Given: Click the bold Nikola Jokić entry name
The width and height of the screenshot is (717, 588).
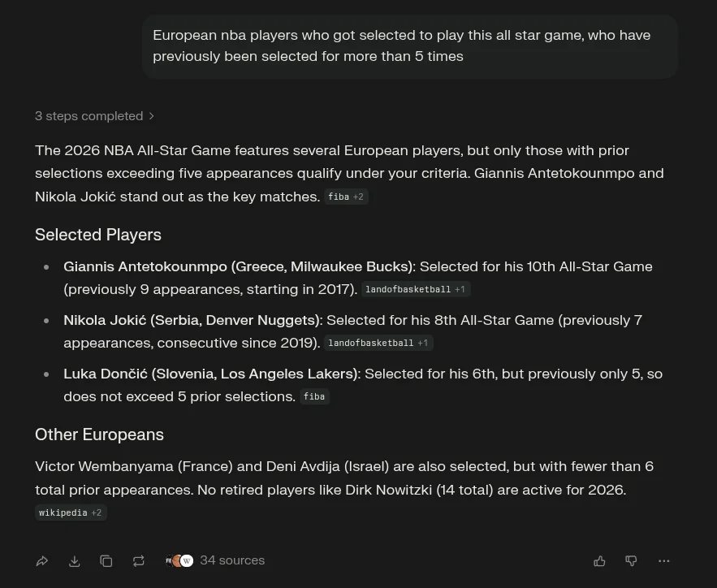Looking at the screenshot, I should (x=192, y=320).
